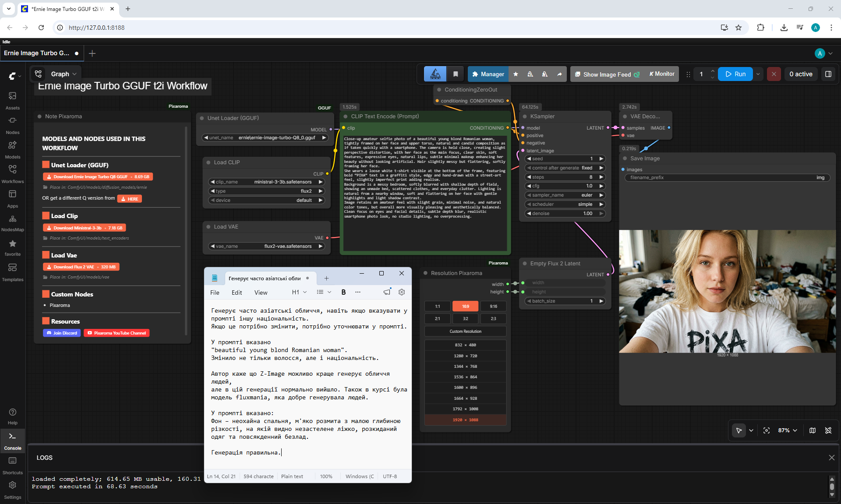Open the Notepad Edit menu

[x=237, y=293]
